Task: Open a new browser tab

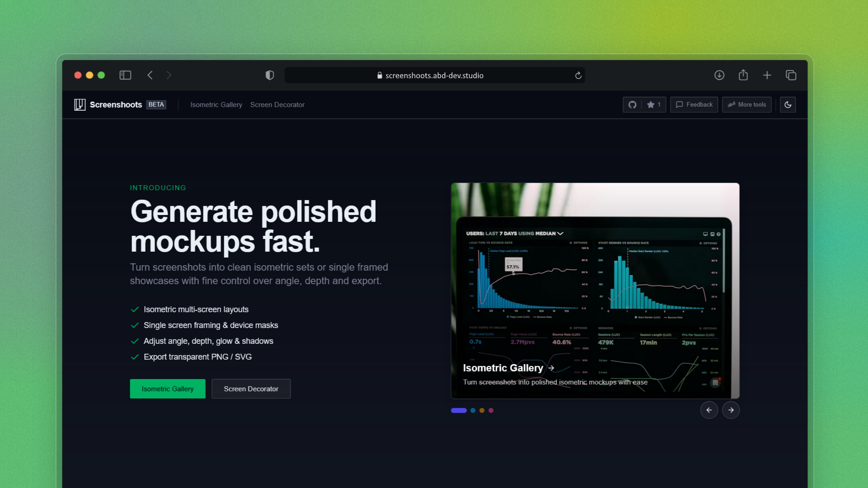Action: 767,75
